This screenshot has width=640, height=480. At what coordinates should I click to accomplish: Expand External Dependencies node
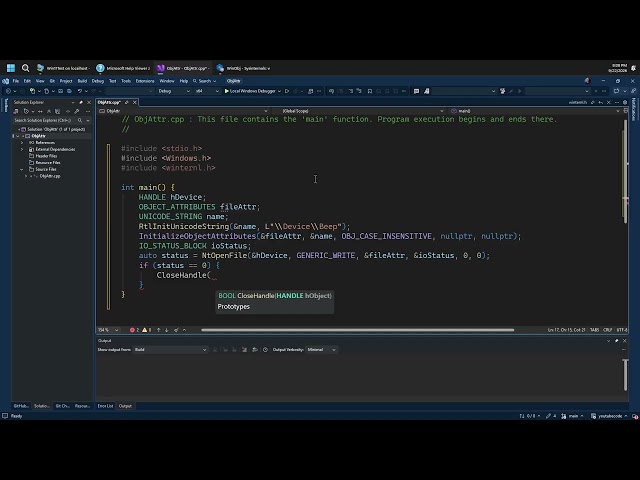[22, 149]
